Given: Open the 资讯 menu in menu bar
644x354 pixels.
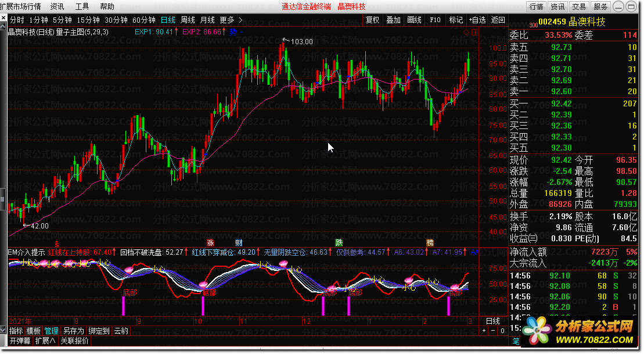Looking at the screenshot, I should click(57, 6).
